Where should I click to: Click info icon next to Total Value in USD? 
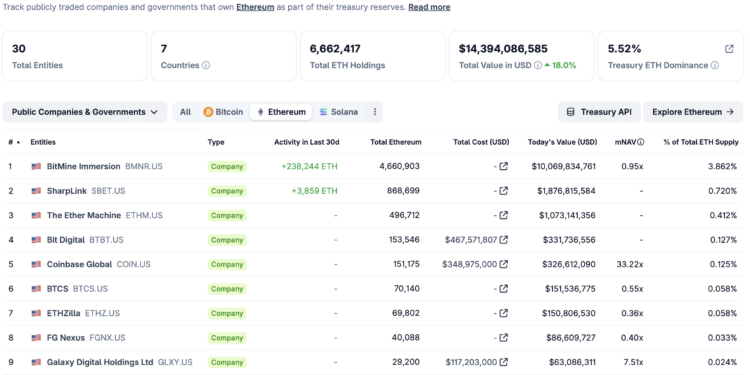coord(538,65)
